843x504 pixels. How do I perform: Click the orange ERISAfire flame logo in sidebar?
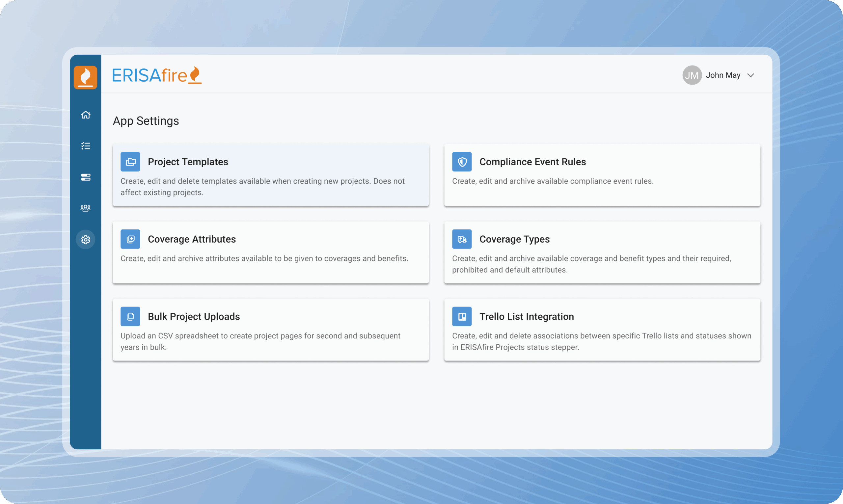point(85,77)
